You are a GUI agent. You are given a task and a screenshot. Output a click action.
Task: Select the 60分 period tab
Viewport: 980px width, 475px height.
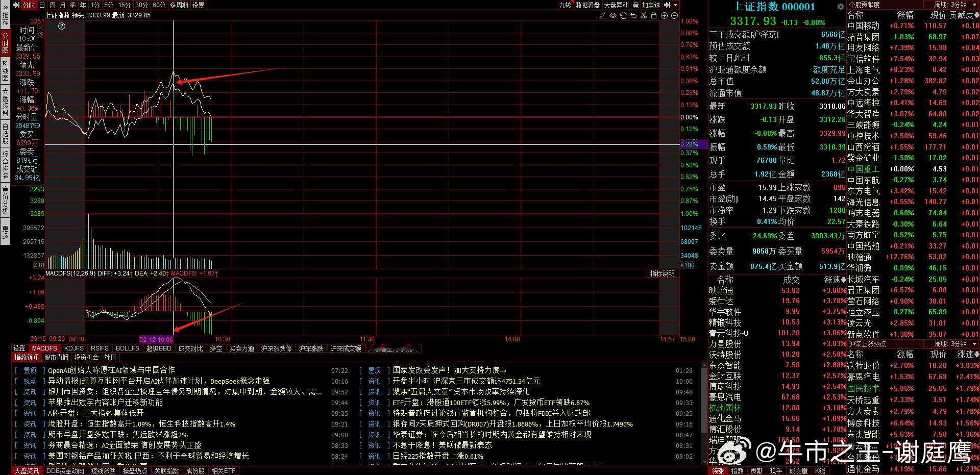(159, 5)
